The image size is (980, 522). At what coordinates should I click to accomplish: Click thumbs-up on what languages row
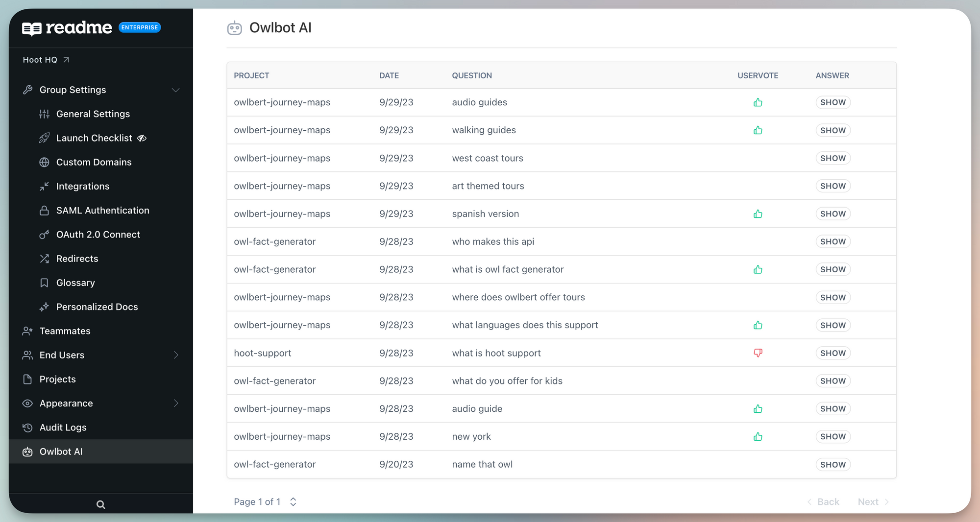click(x=758, y=325)
